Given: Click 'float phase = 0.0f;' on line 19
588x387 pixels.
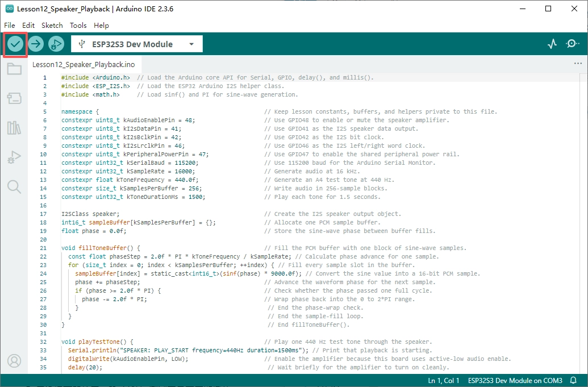Looking at the screenshot, I should pyautogui.click(x=94, y=231).
